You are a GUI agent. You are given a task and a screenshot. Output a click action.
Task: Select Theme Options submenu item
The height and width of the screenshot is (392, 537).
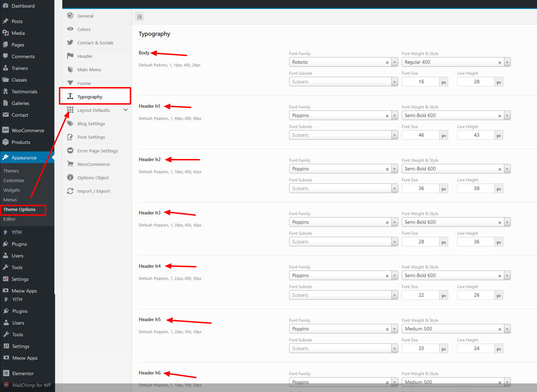20,209
